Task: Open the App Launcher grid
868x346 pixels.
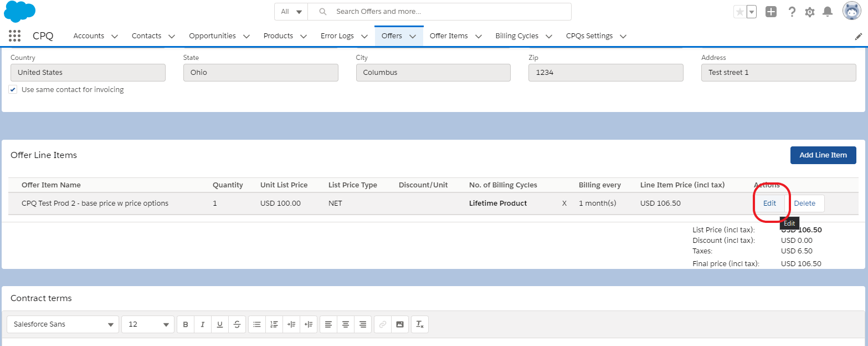Action: (15, 36)
